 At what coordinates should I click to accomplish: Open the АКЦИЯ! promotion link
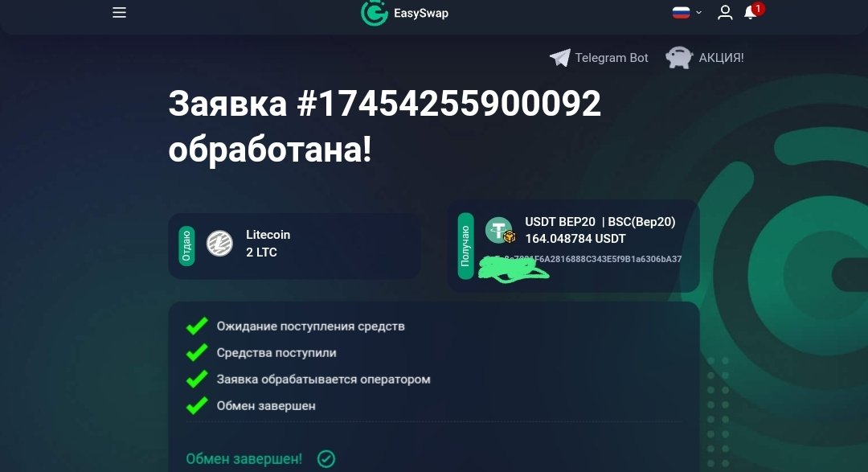coord(721,58)
